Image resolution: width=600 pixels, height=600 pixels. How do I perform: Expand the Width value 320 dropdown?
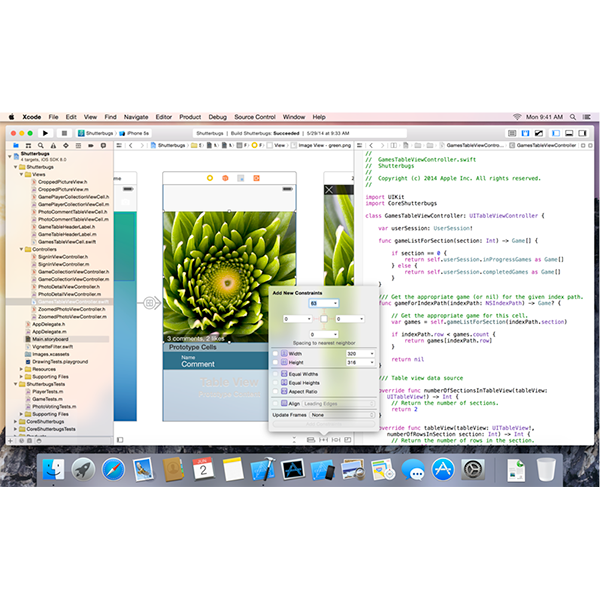372,353
